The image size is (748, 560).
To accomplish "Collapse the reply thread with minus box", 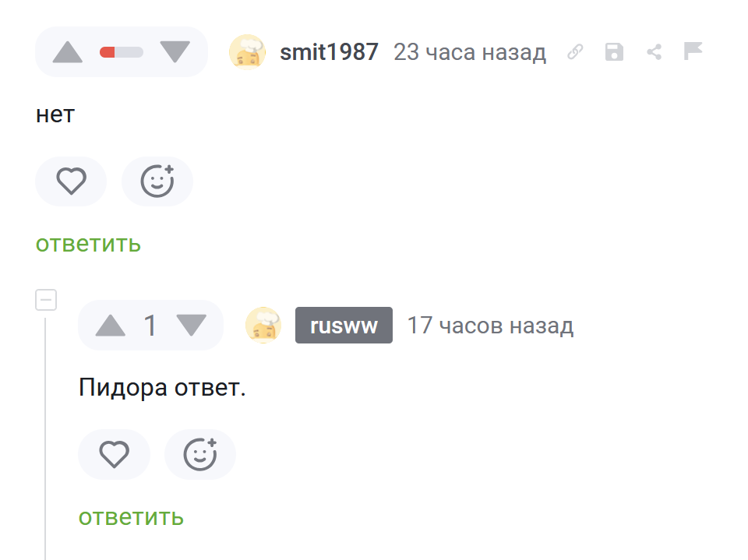I will coord(46,299).
